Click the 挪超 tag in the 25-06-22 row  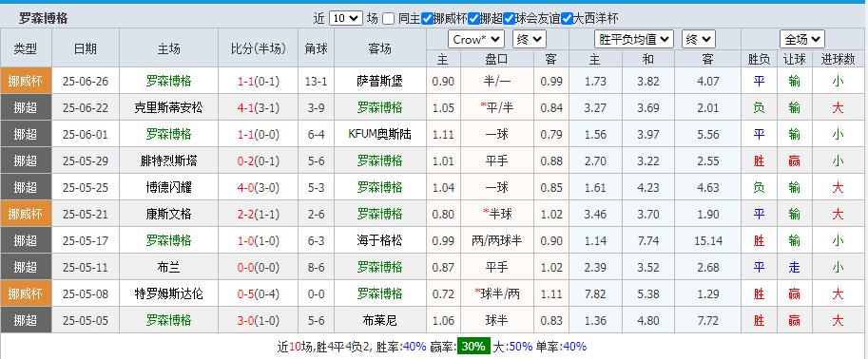[26, 107]
